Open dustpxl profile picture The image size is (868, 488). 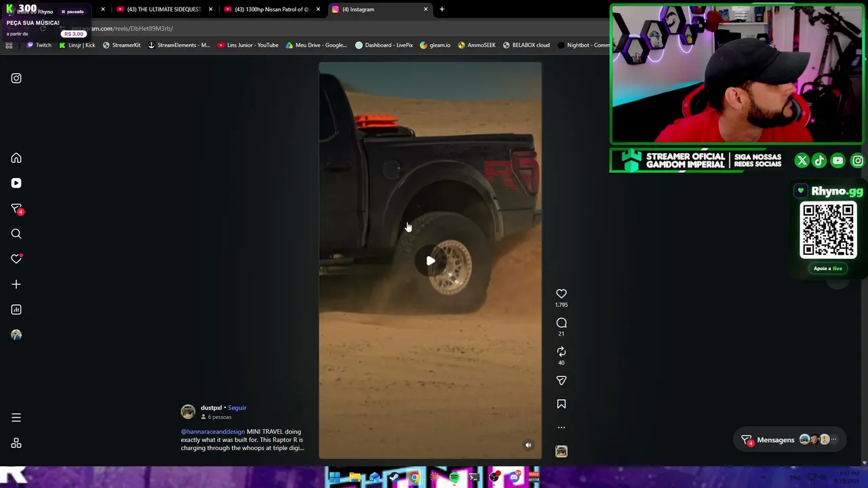[x=188, y=411]
